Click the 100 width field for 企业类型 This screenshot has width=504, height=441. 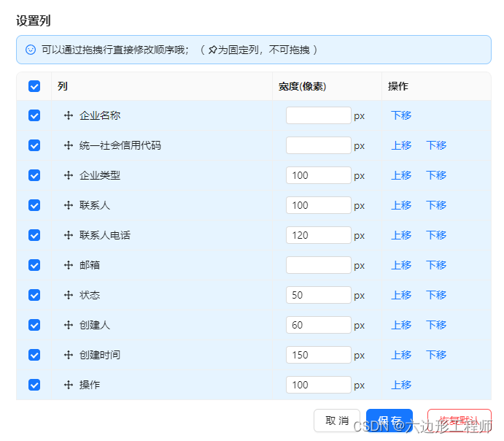click(319, 175)
